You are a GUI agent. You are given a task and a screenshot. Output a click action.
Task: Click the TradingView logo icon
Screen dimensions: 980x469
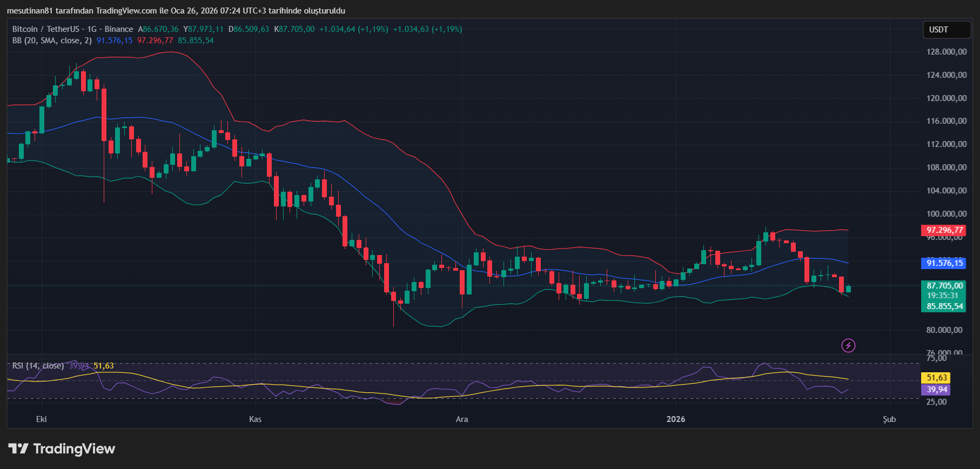pos(18,448)
